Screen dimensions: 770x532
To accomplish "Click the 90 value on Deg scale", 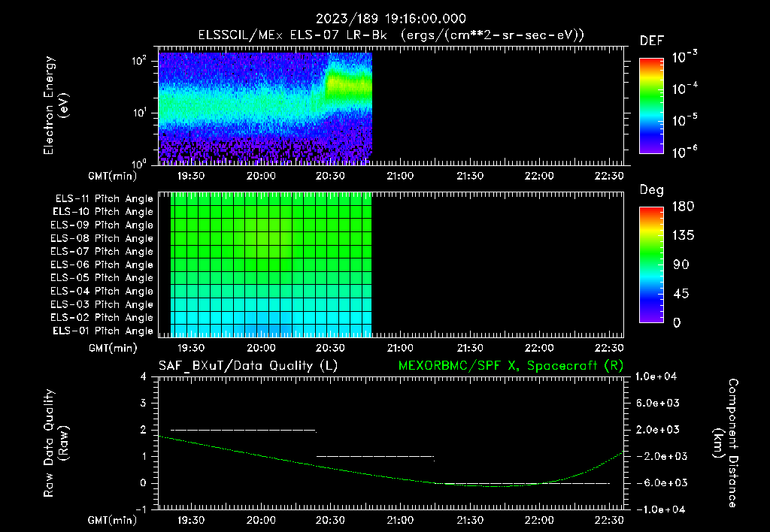I will point(681,264).
